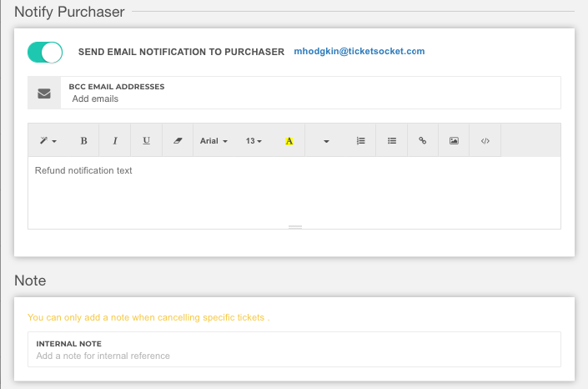
Task: Click the yellow note-cancelling warning text
Action: click(148, 317)
